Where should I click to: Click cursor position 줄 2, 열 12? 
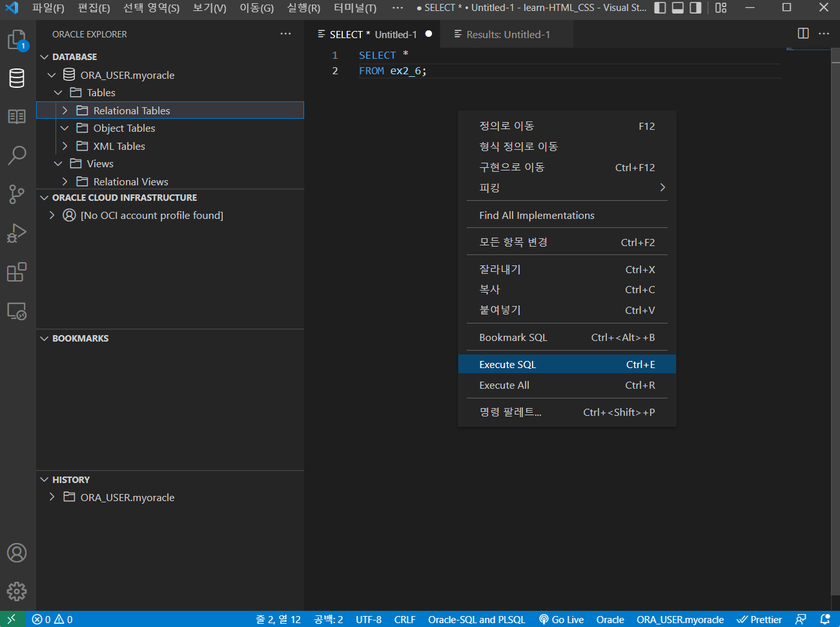[278, 619]
